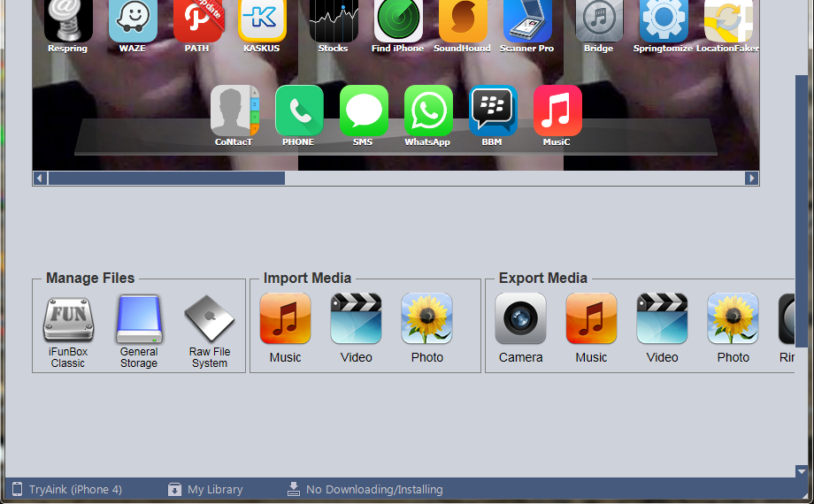Open TryAink (iPhone 4) device tab
This screenshot has height=504, width=814.
click(67, 490)
